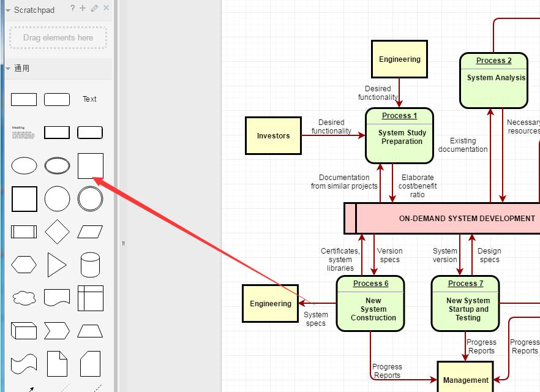The width and height of the screenshot is (540, 392).
Task: Click the Scratchpad add plus icon
Action: (83, 8)
